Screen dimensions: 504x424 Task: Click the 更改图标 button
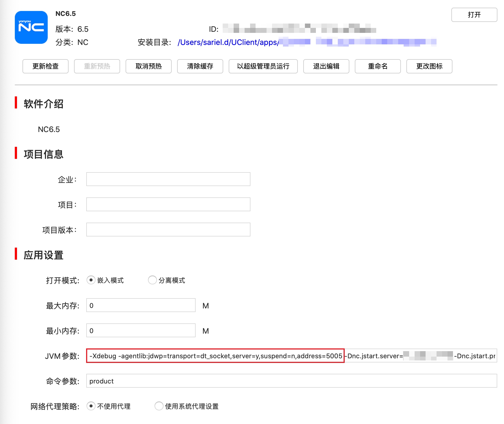pos(429,66)
